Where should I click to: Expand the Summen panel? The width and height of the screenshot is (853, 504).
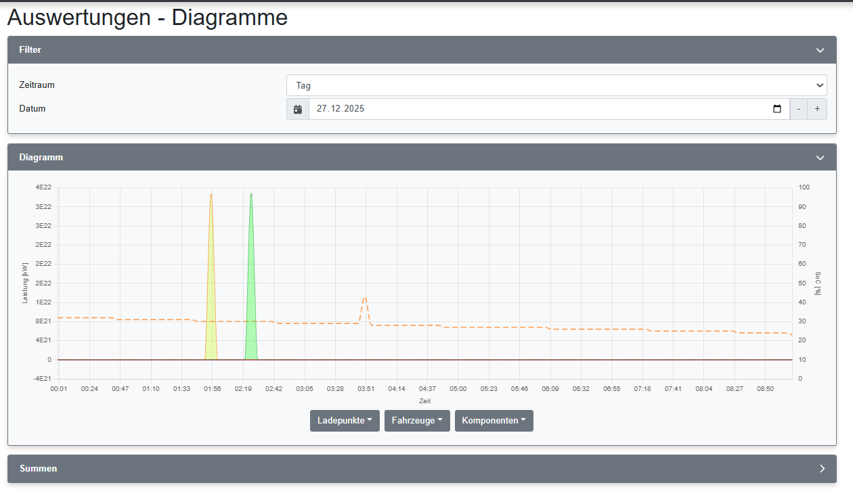click(x=822, y=468)
